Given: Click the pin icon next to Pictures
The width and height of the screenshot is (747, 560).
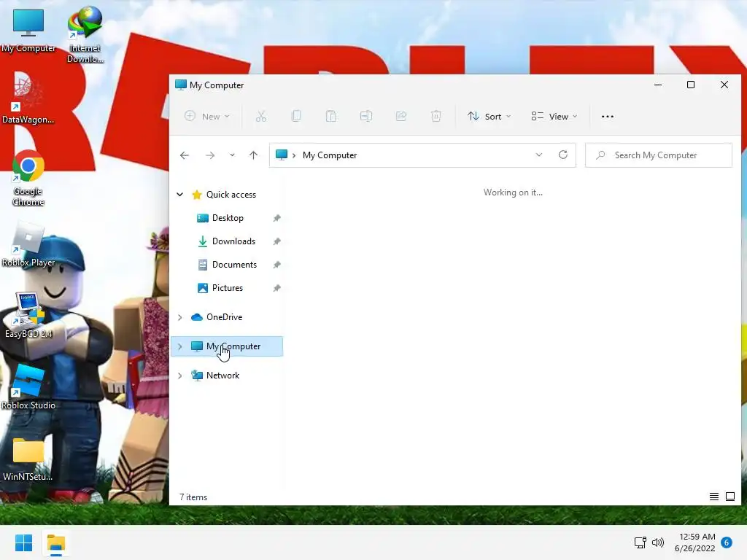Looking at the screenshot, I should [276, 288].
